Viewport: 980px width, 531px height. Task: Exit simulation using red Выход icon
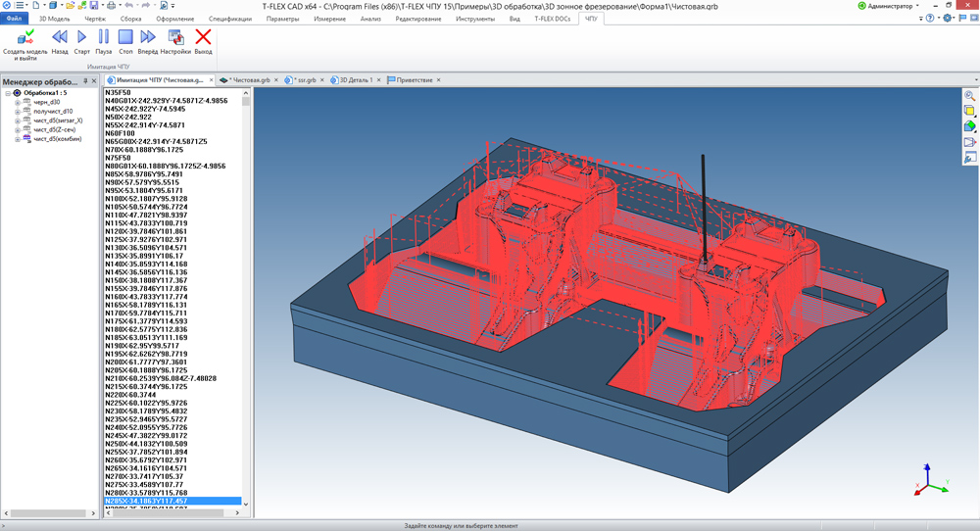click(203, 37)
